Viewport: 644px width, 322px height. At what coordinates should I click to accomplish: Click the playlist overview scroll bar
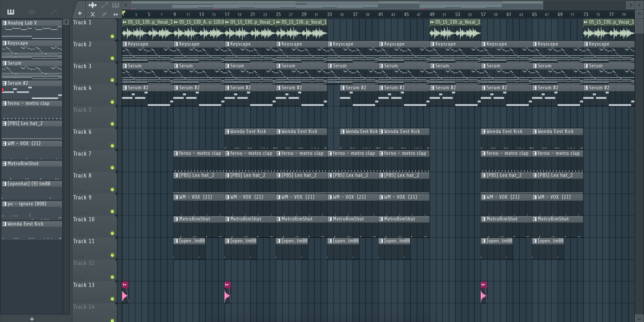[x=337, y=5]
